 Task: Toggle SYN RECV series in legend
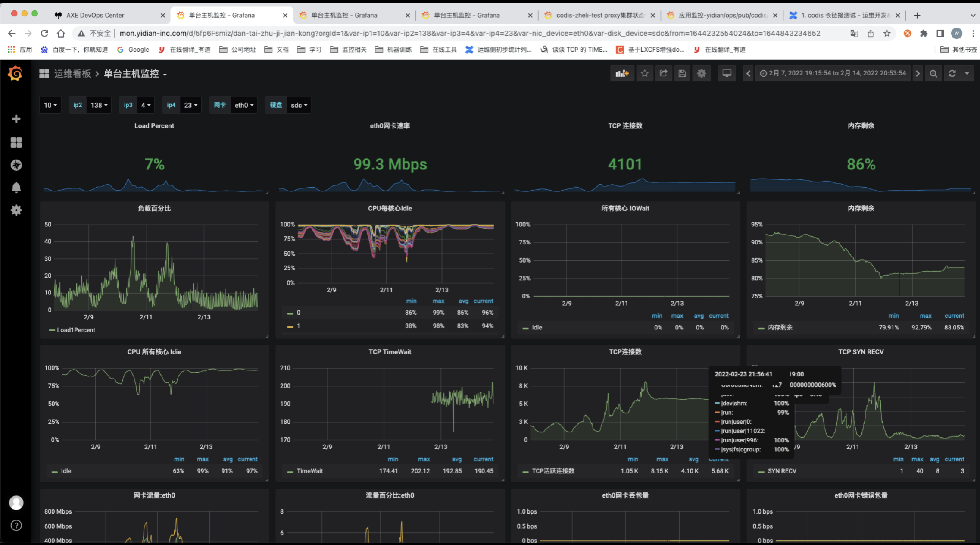tap(782, 471)
